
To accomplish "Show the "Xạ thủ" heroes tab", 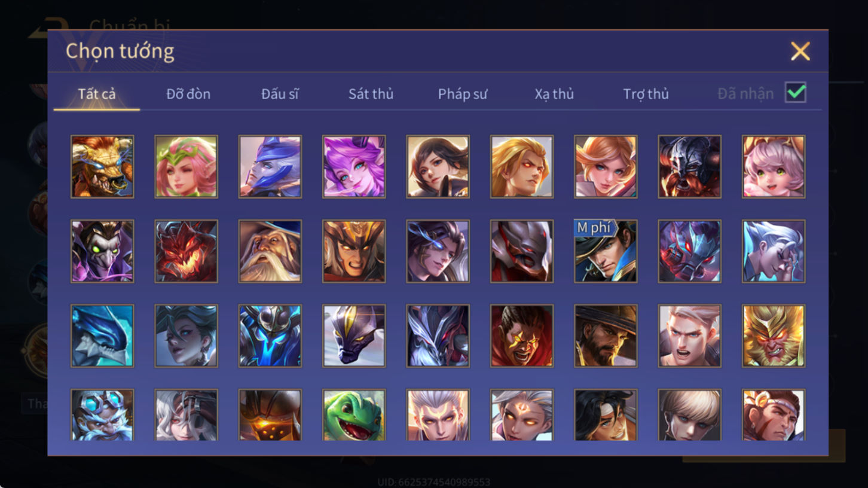I will coord(554,94).
